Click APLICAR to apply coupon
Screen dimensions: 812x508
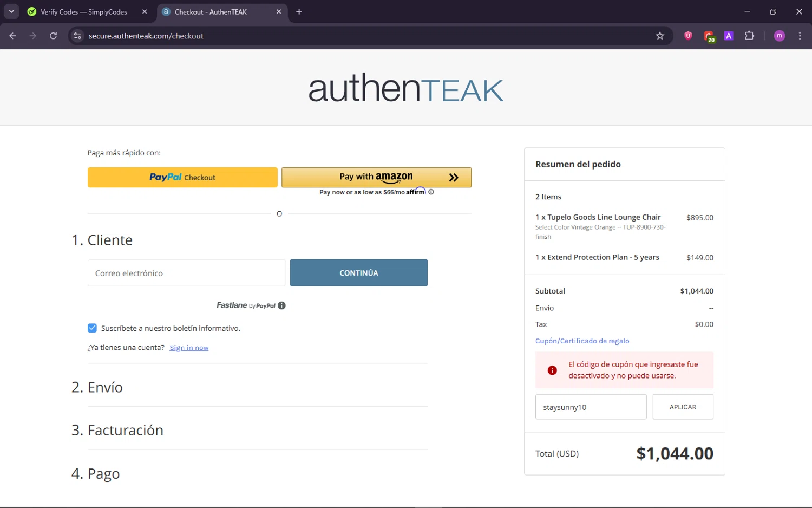click(x=683, y=407)
